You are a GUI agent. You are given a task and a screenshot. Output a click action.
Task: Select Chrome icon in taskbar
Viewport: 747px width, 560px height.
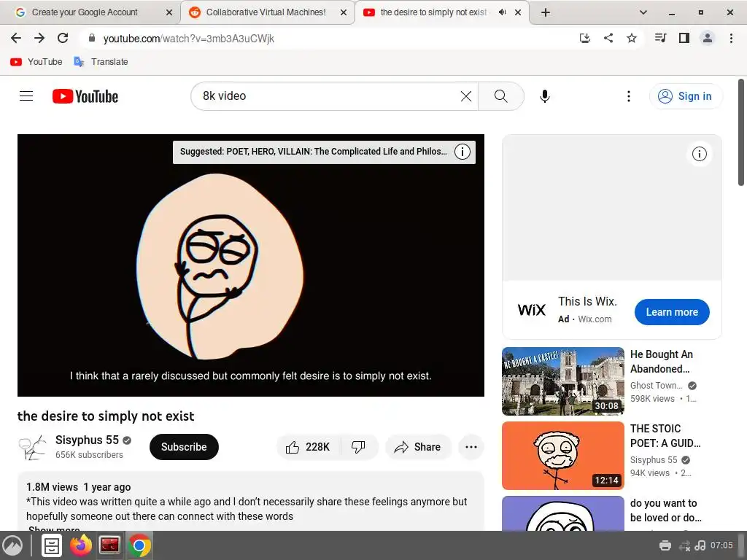tap(139, 545)
